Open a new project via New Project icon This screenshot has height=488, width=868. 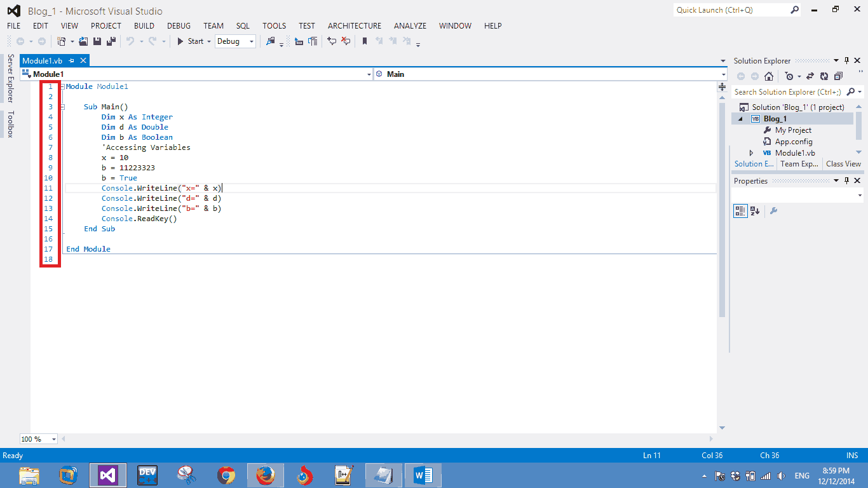(62, 41)
